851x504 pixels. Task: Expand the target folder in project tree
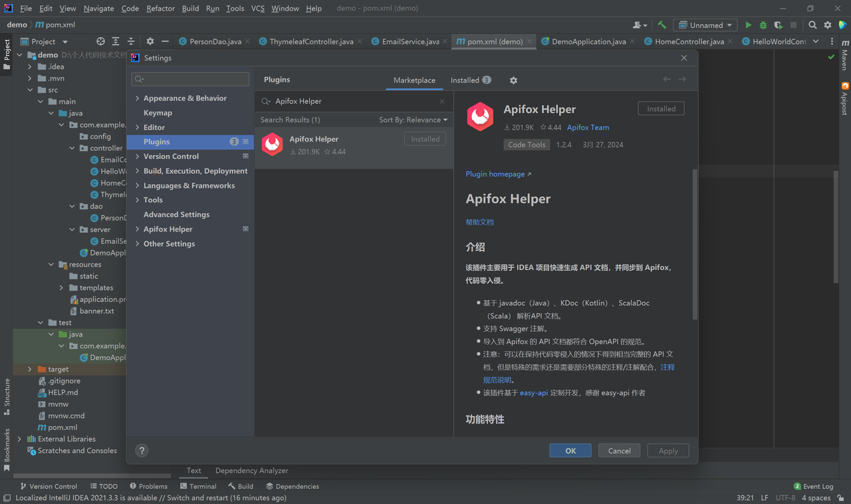30,369
